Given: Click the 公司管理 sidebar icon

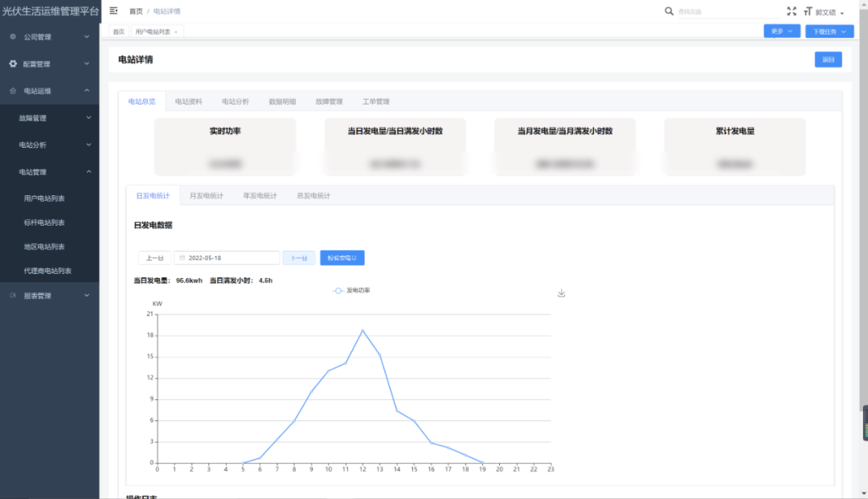Looking at the screenshot, I should point(13,36).
